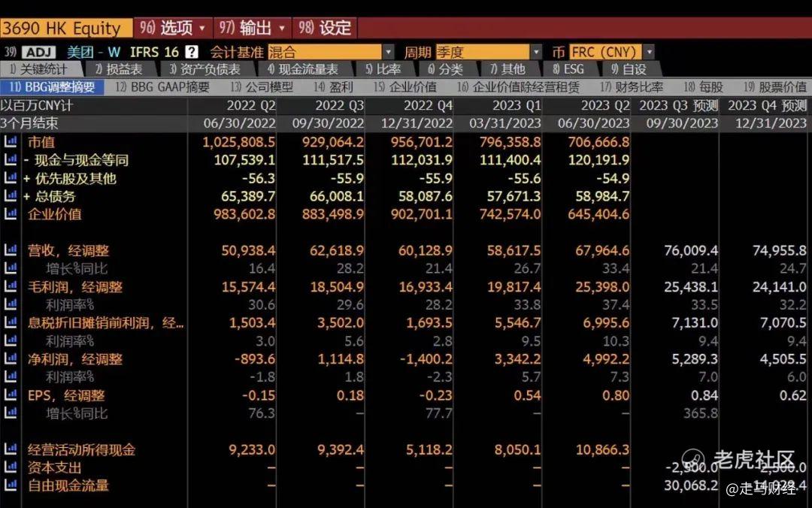The height and width of the screenshot is (508, 812).
Task: Toggle the ADJ adjustment button
Action: [x=38, y=53]
